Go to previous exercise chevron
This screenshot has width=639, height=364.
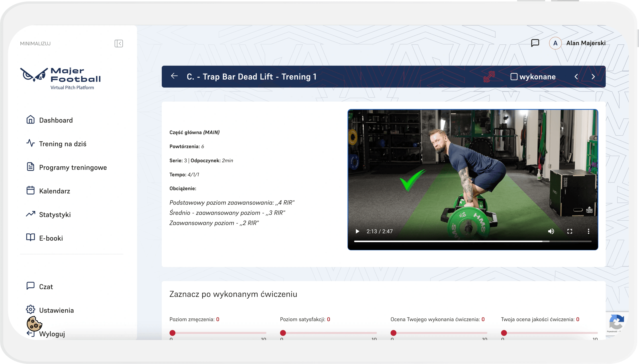point(576,77)
